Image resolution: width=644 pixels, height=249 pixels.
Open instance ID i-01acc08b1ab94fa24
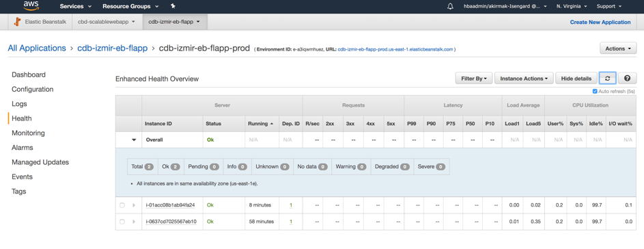pyautogui.click(x=171, y=205)
